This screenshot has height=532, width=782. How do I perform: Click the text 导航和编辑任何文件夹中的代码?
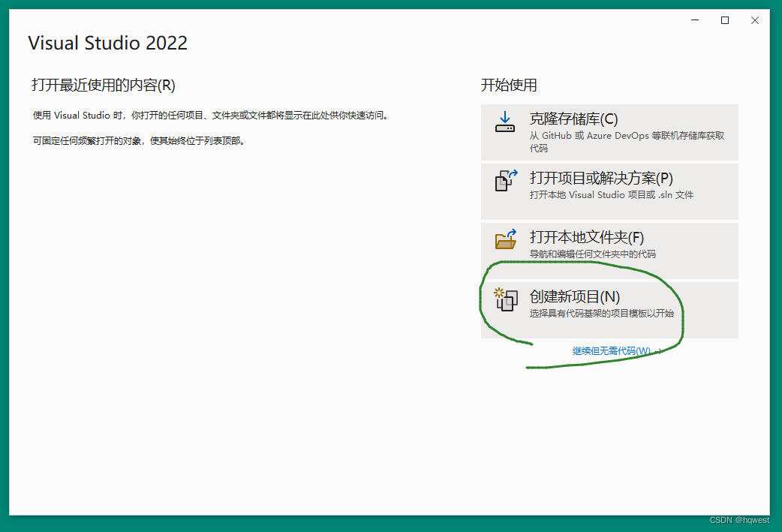pyautogui.click(x=592, y=254)
